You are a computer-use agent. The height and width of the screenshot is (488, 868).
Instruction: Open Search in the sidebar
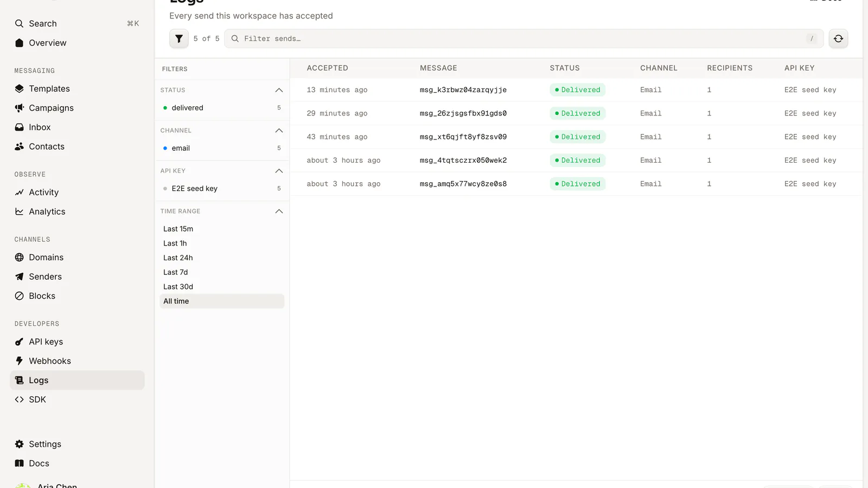pyautogui.click(x=77, y=23)
